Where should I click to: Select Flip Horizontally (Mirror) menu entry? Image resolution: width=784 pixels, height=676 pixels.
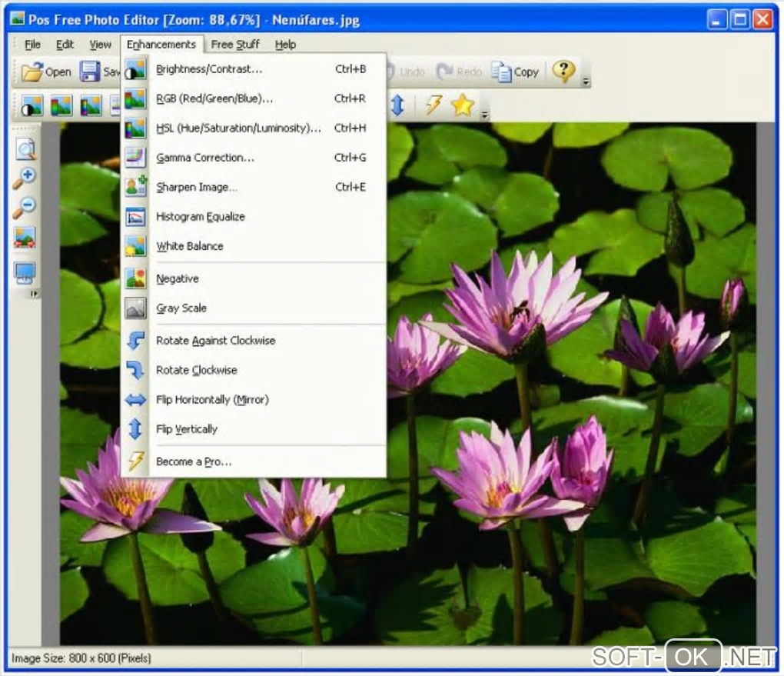(x=254, y=400)
